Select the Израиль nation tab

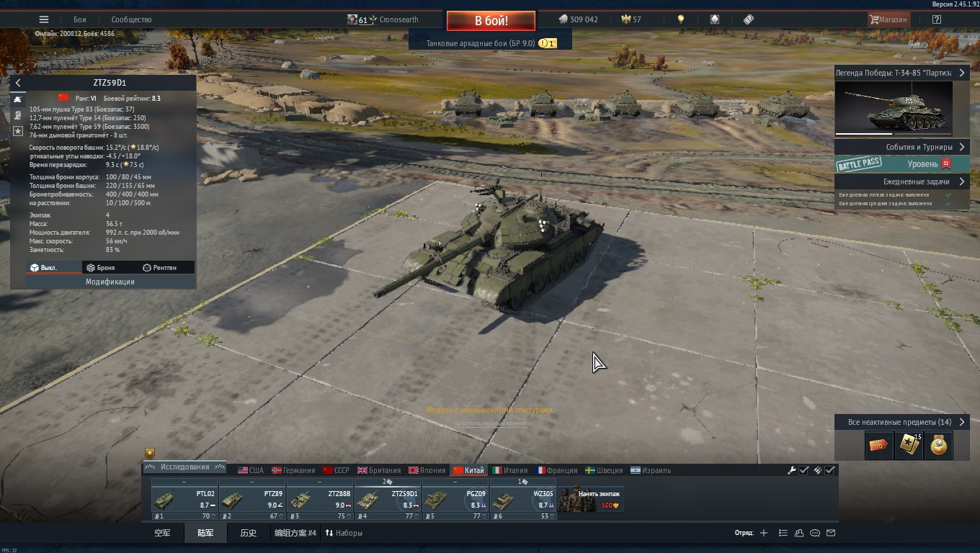(x=651, y=470)
